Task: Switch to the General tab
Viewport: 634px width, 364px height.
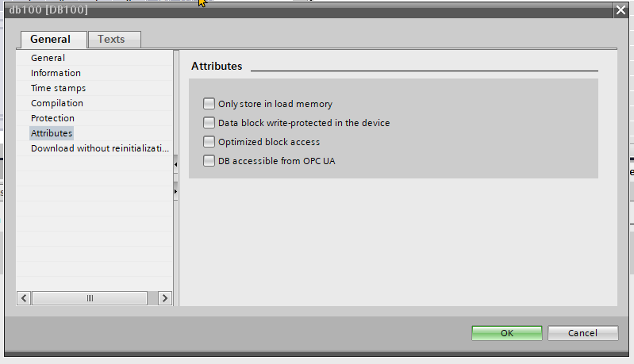Action: [x=53, y=39]
